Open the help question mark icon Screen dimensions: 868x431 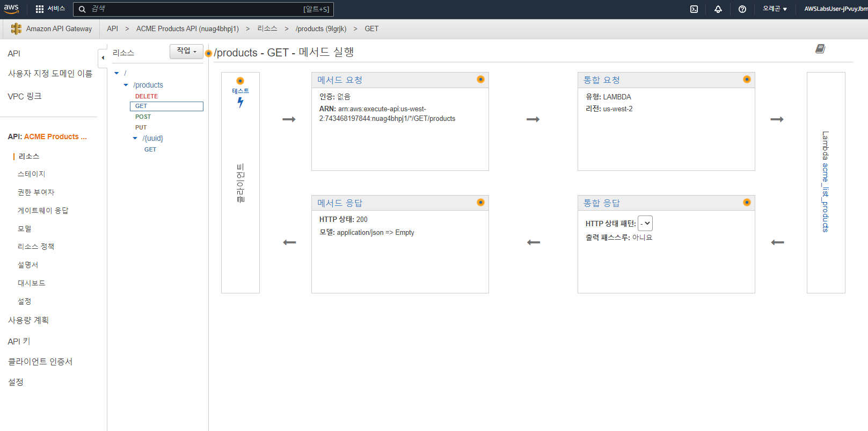point(742,9)
